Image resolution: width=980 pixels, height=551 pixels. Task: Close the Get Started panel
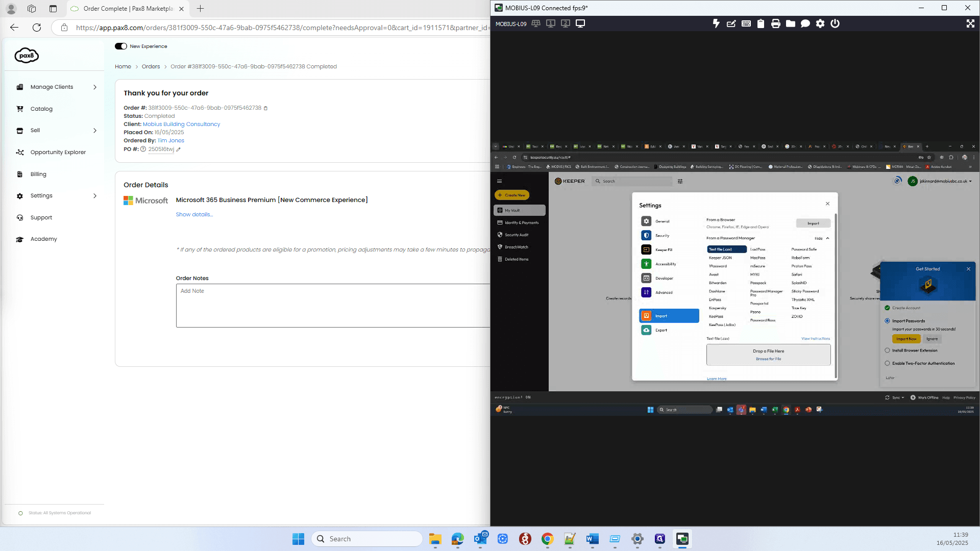[968, 269]
